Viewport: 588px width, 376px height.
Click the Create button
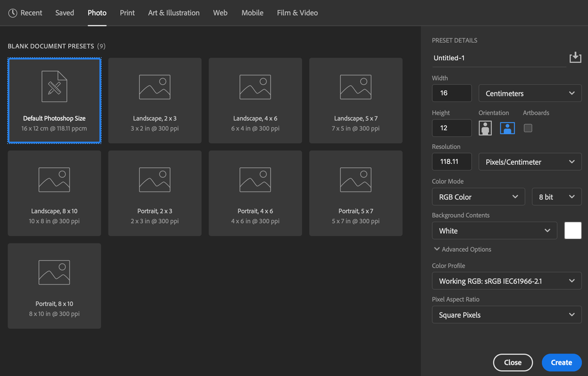click(561, 362)
